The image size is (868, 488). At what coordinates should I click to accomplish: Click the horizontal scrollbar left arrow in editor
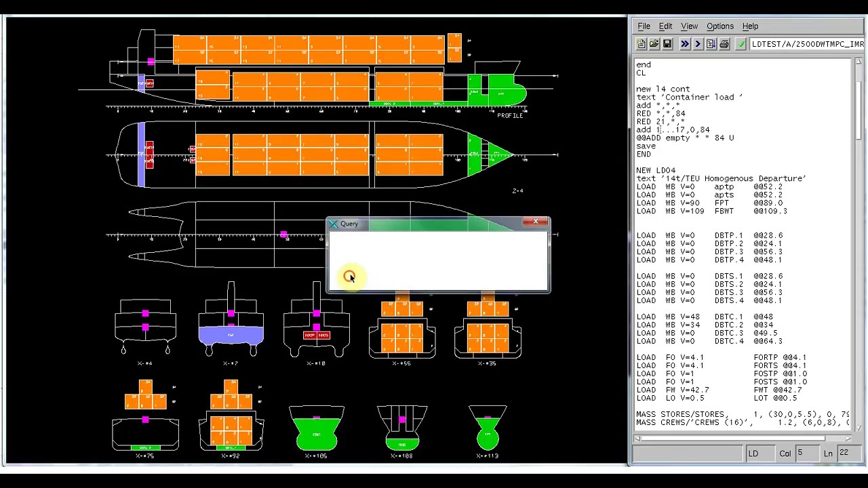[637, 439]
